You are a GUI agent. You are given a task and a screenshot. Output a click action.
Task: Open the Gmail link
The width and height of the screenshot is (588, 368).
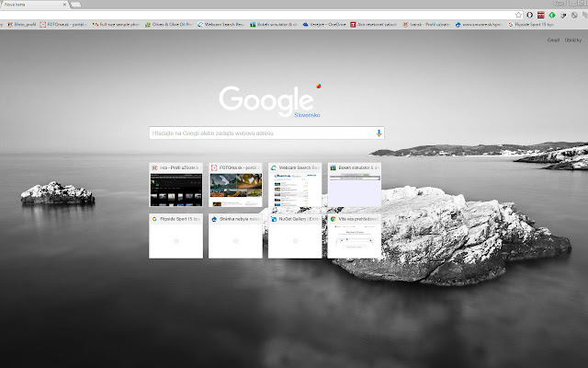pyautogui.click(x=553, y=40)
